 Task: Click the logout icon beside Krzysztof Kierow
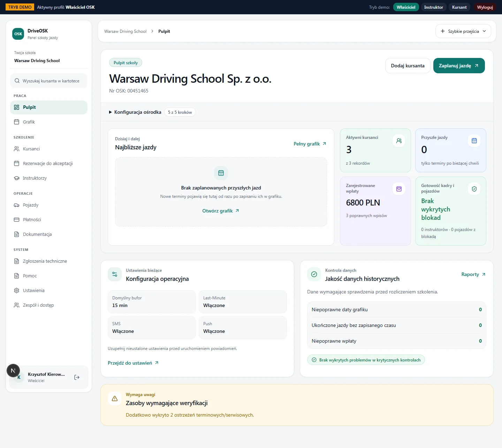pos(77,377)
